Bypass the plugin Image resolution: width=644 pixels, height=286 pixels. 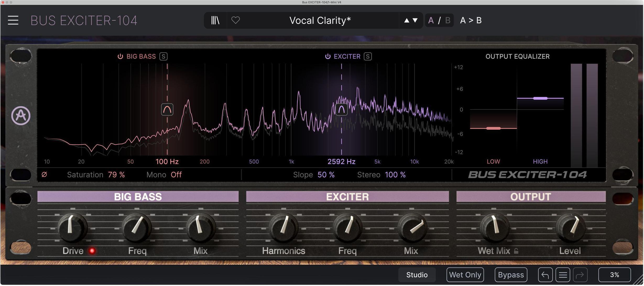(x=510, y=274)
